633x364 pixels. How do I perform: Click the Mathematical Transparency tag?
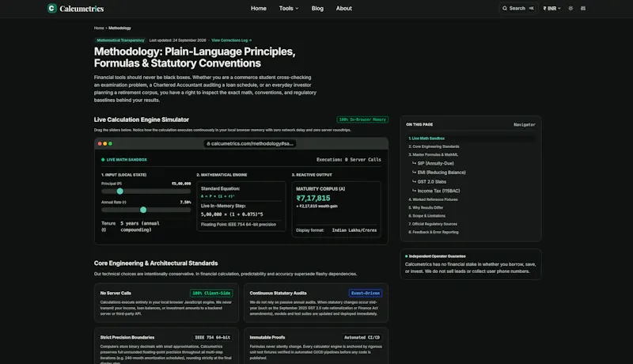pyautogui.click(x=120, y=40)
